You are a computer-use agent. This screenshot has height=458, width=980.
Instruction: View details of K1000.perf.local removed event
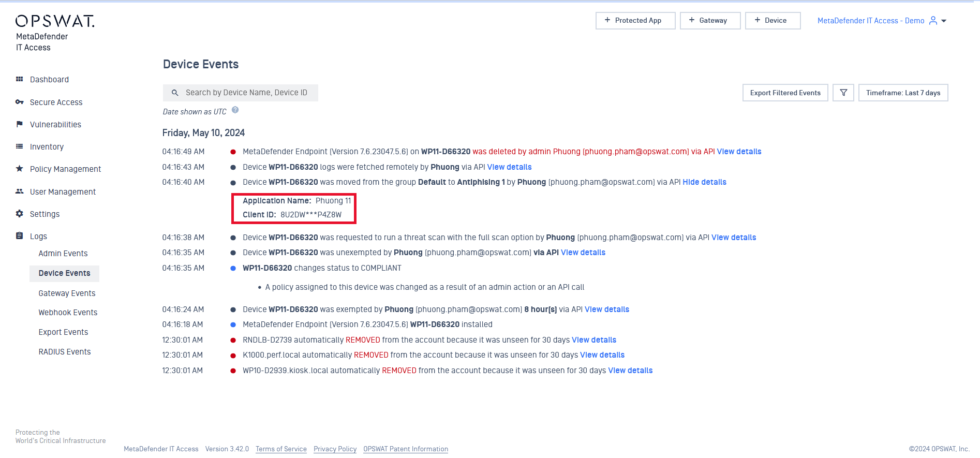pos(602,355)
